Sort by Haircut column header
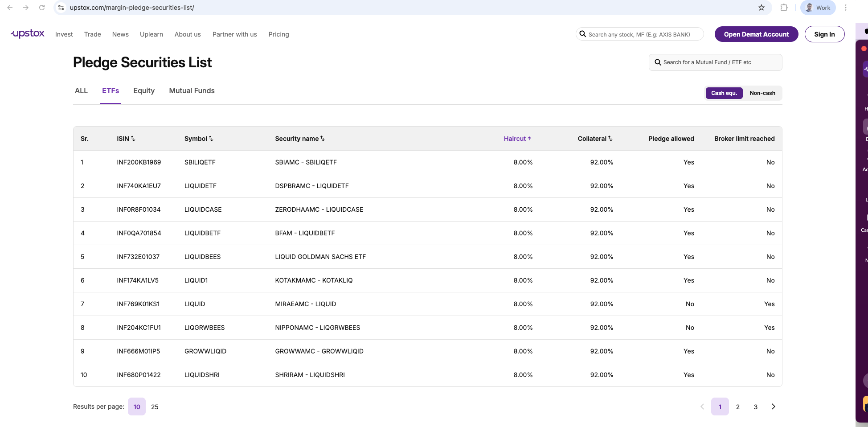The width and height of the screenshot is (868, 427). pos(517,139)
